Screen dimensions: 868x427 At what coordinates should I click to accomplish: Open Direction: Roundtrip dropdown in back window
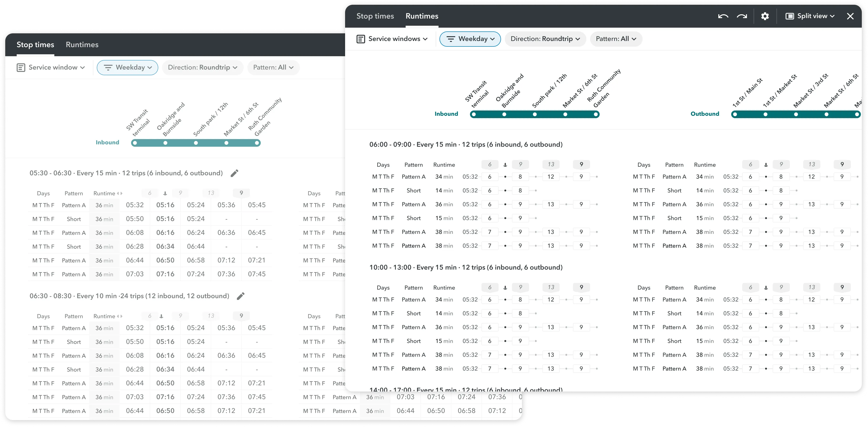tap(203, 68)
